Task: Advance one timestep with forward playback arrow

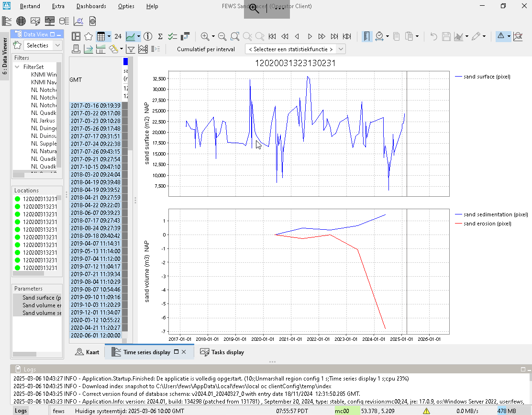Action: click(x=310, y=36)
